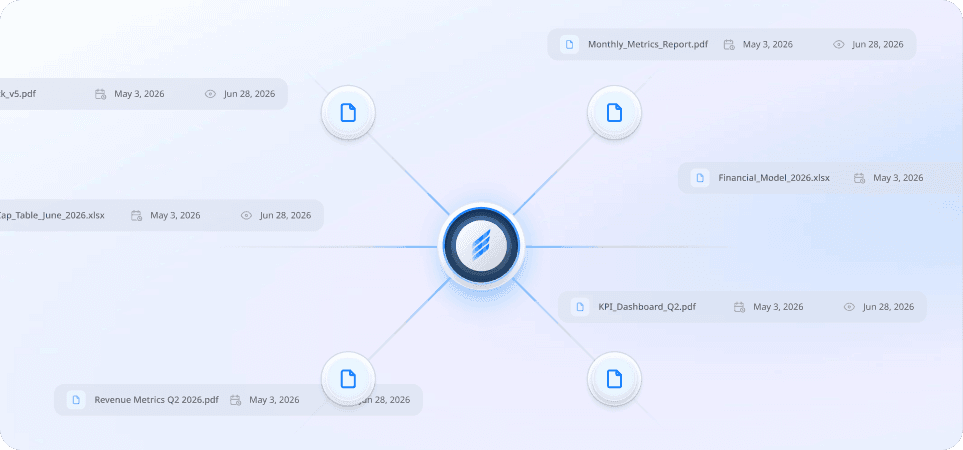Click calendar icon on Revenue Metrics Q2 row
The height and width of the screenshot is (450, 963).
[x=235, y=400]
